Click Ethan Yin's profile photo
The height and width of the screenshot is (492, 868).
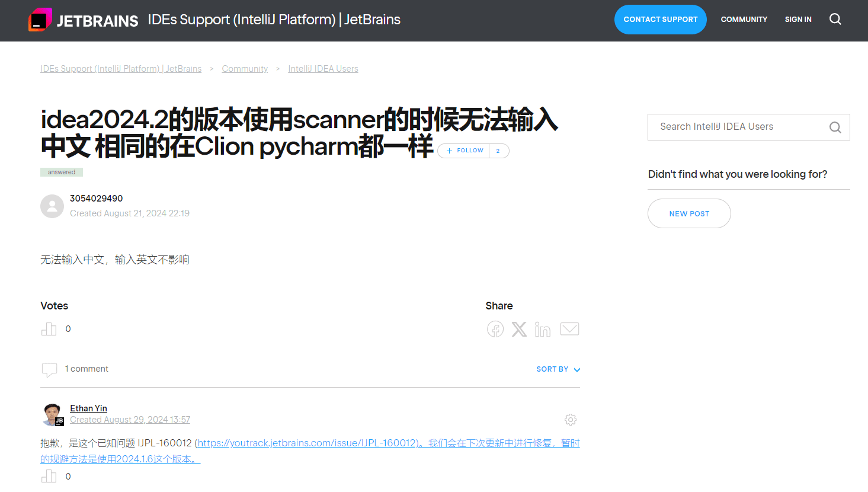point(52,414)
